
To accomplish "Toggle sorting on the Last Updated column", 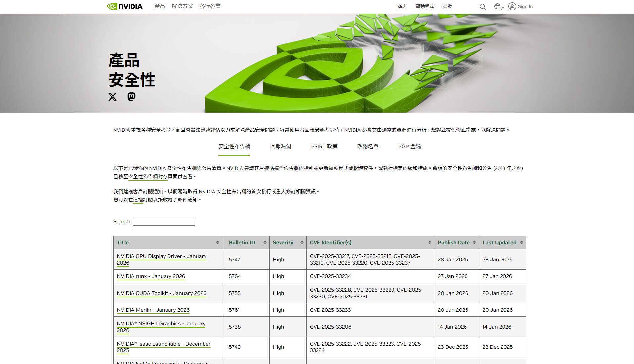I will coord(522,242).
